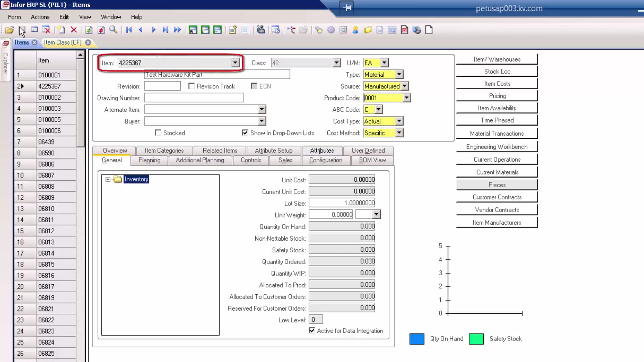This screenshot has height=362, width=644.
Task: Toggle the Revision Track checkbox
Action: 192,86
